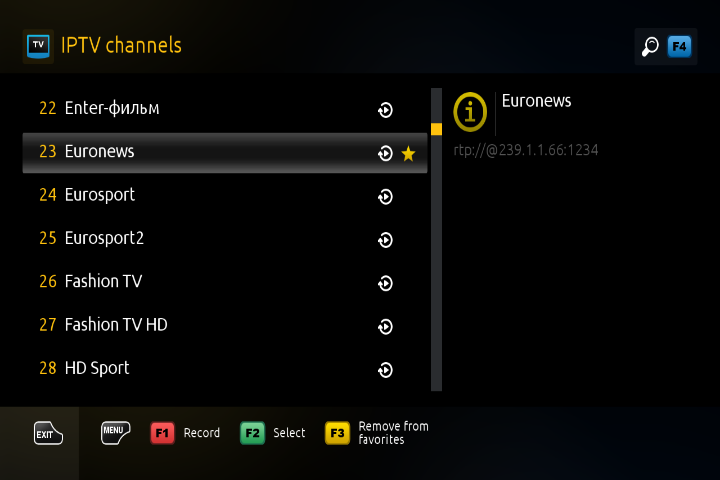Click the yellow info icon beside Euronews
720x480 pixels.
[x=470, y=112]
